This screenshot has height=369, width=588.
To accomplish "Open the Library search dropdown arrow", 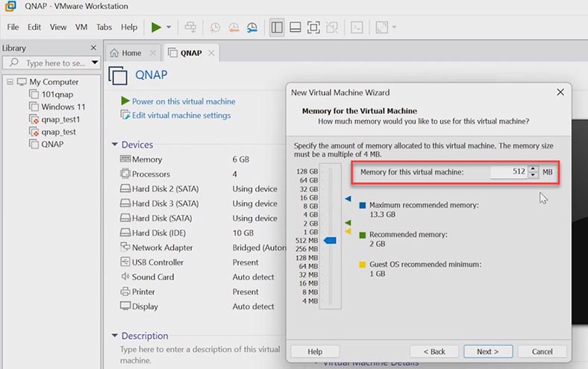I will [x=95, y=63].
